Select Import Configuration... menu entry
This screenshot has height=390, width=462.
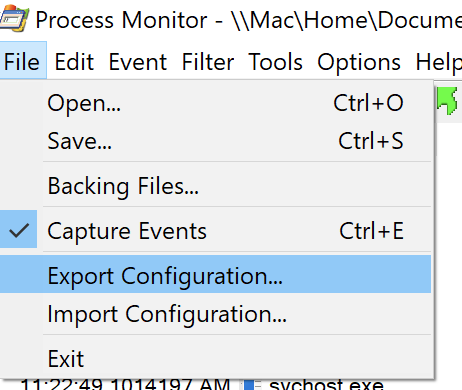point(215,313)
